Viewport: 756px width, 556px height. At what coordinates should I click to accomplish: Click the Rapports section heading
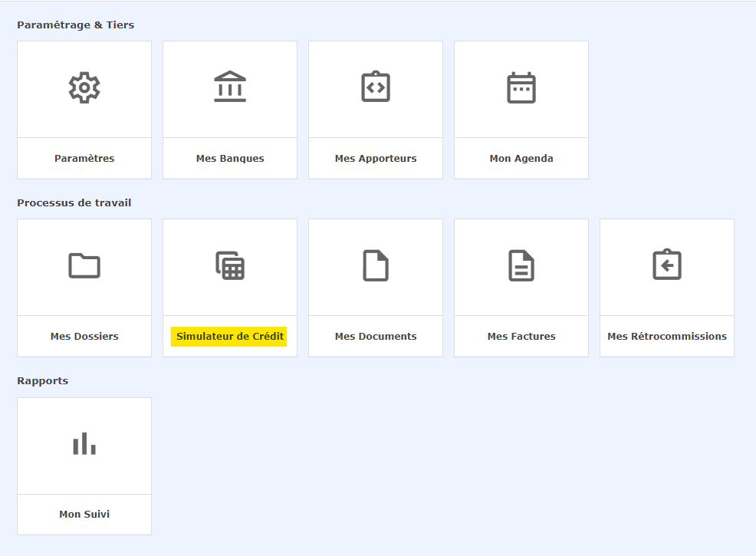(x=43, y=381)
